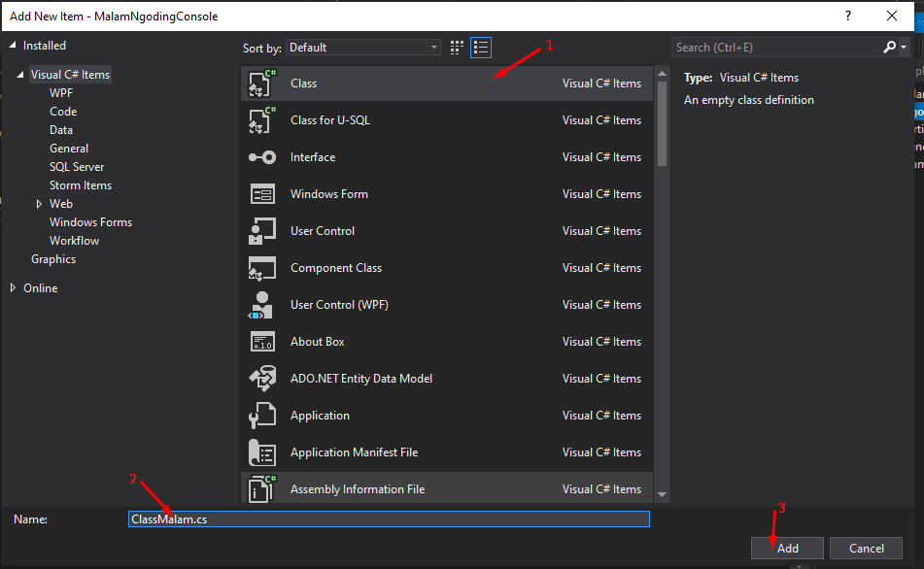This screenshot has width=924, height=569.
Task: Select the Visual C# Items category
Action: (70, 75)
